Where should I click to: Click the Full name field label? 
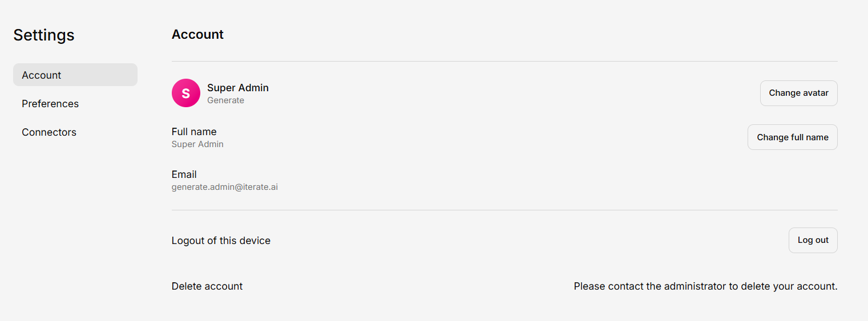194,132
